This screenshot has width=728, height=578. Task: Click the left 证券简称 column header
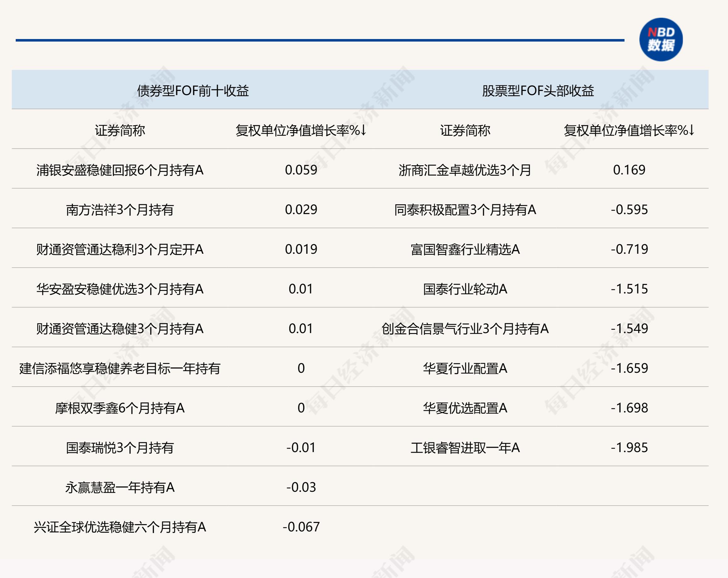pyautogui.click(x=120, y=130)
